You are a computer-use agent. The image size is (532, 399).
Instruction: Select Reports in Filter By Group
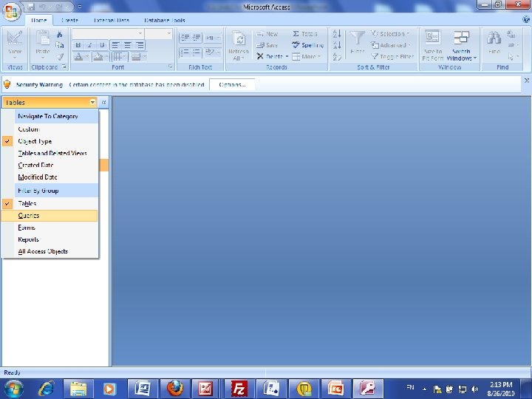pyautogui.click(x=50, y=239)
